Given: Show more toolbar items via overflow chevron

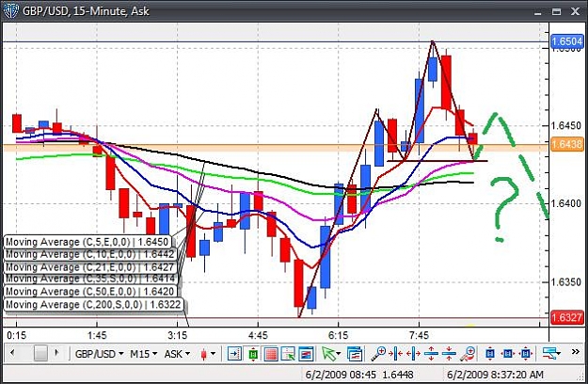Looking at the screenshot, I should pos(576,352).
